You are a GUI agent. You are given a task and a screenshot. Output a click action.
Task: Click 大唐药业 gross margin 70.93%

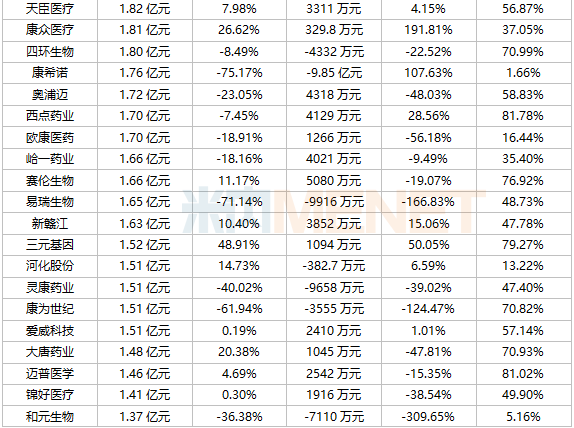tap(523, 352)
